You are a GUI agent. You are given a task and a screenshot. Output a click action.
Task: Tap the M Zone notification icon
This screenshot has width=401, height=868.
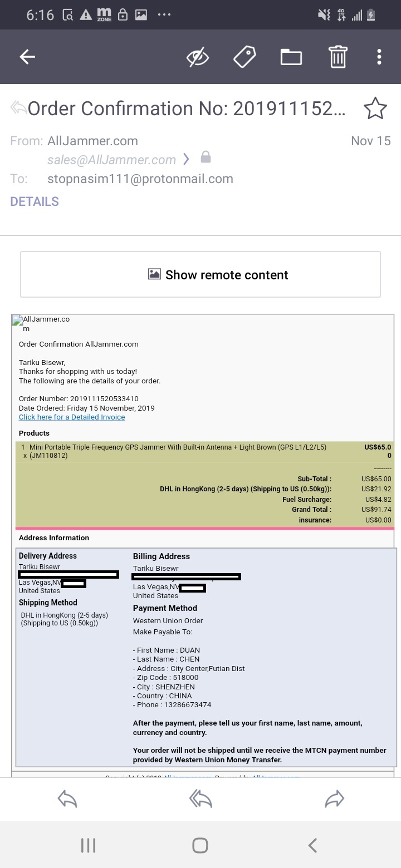point(104,15)
